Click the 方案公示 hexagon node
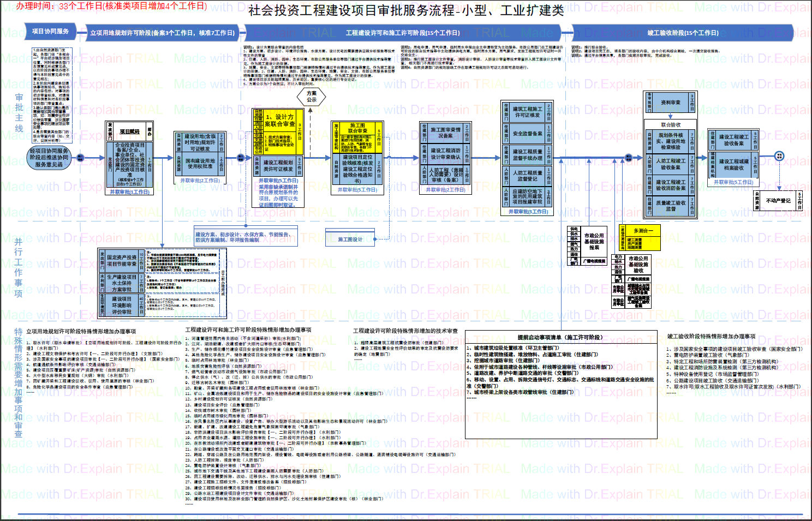 (x=312, y=97)
